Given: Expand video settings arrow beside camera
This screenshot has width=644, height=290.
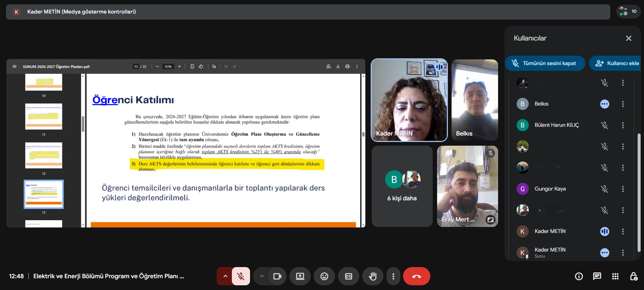Looking at the screenshot, I should click(262, 276).
